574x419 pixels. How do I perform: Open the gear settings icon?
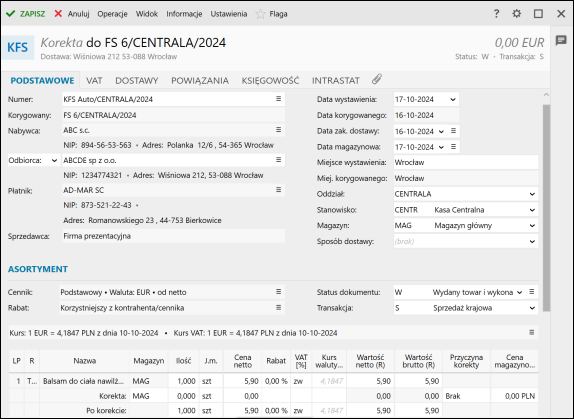pos(517,14)
